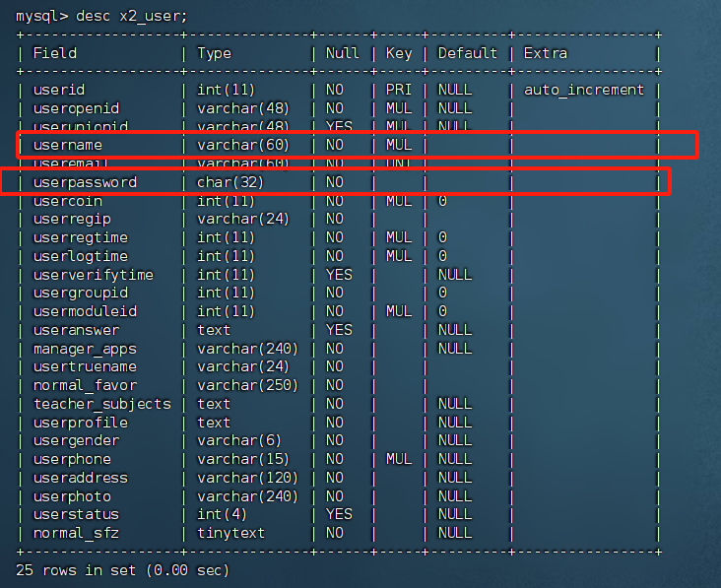
Task: Click the 'userlogtime' field name
Action: 81,256
